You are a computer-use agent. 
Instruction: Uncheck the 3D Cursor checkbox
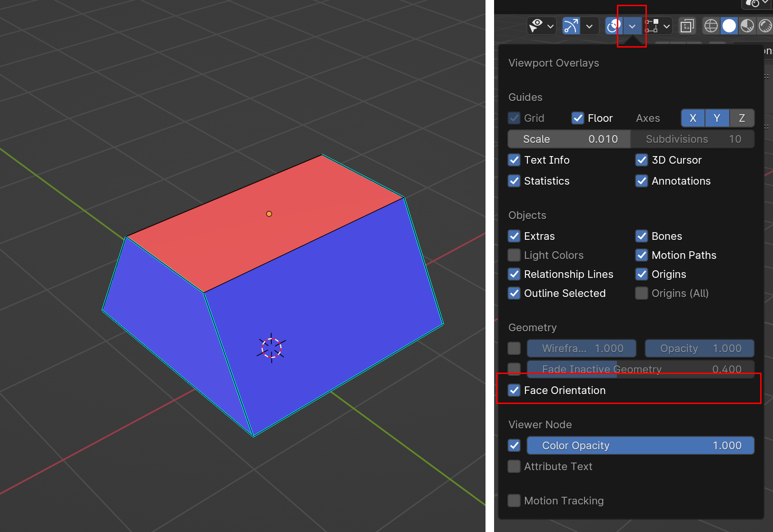[642, 160]
